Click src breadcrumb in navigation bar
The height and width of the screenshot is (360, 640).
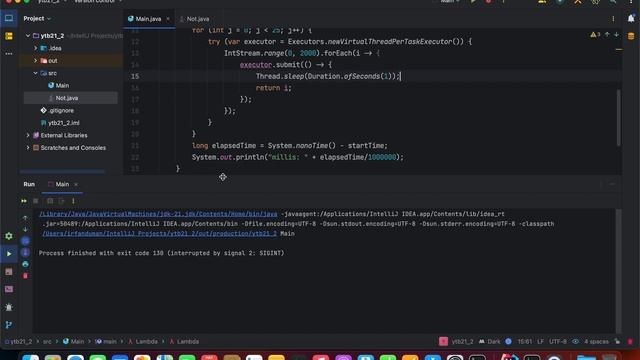[x=47, y=342]
